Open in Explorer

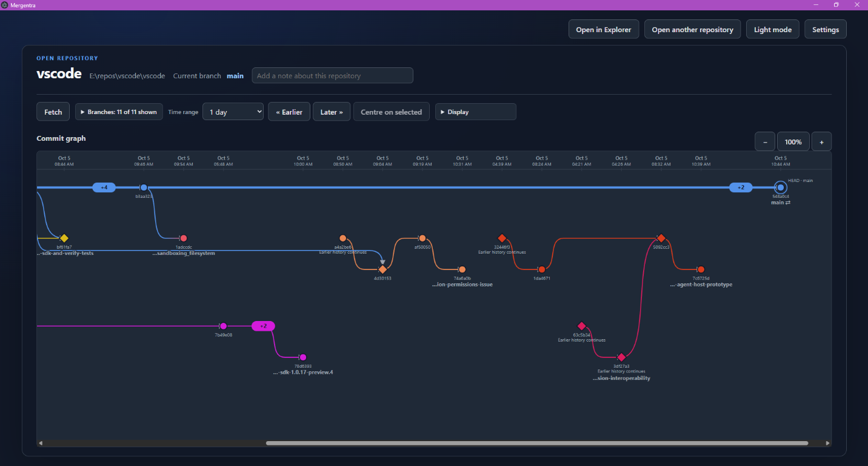(604, 29)
